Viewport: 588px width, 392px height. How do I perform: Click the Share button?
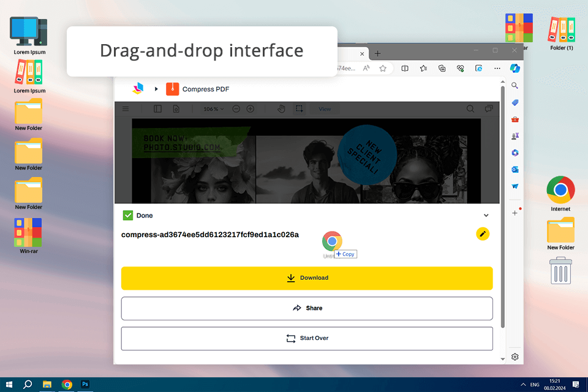point(307,308)
